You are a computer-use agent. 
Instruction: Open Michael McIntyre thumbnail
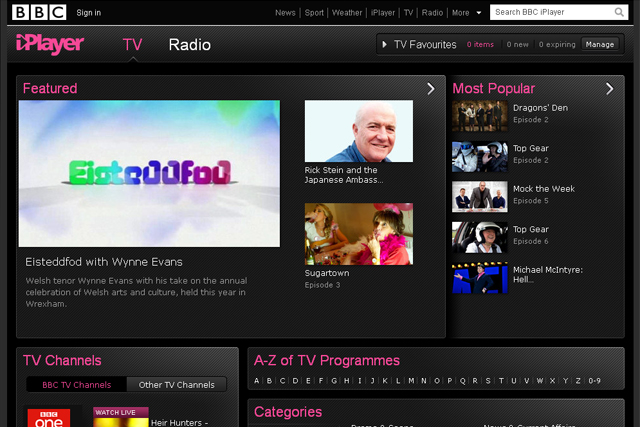coord(480,278)
